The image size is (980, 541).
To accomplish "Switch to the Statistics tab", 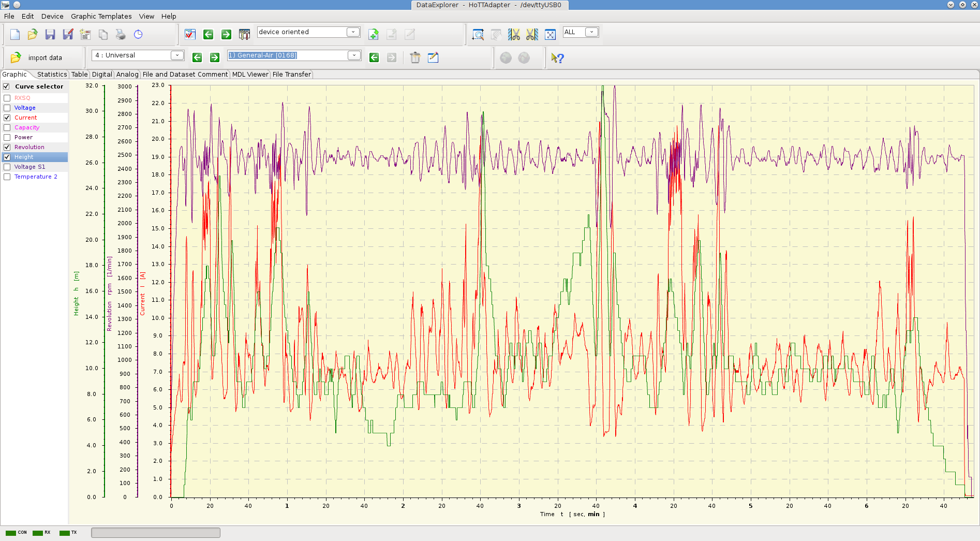I will (52, 75).
